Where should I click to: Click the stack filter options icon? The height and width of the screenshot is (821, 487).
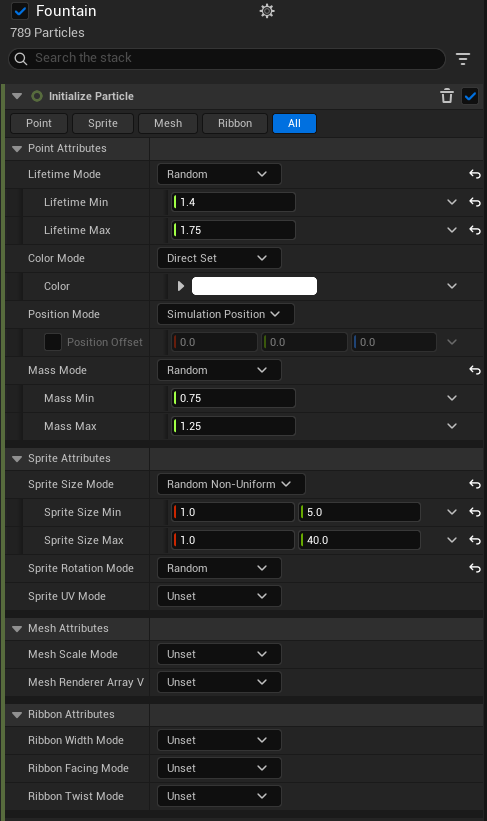pyautogui.click(x=463, y=59)
